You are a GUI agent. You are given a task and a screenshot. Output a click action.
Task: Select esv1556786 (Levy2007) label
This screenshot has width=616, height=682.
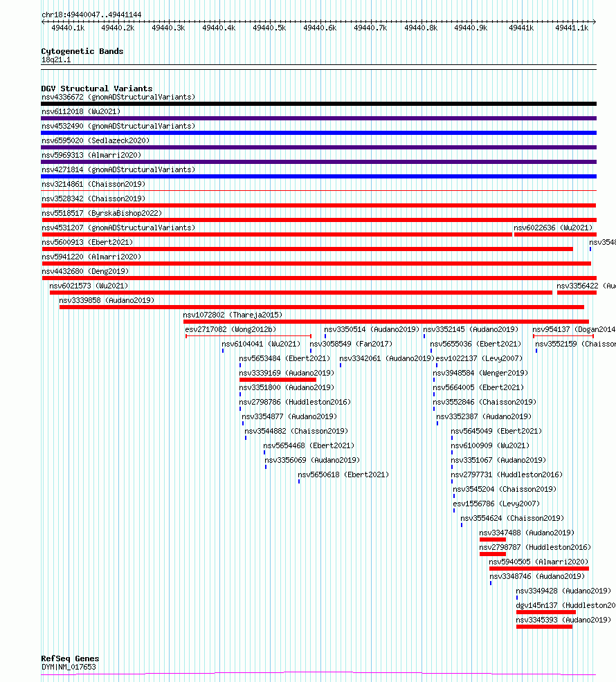pyautogui.click(x=496, y=504)
